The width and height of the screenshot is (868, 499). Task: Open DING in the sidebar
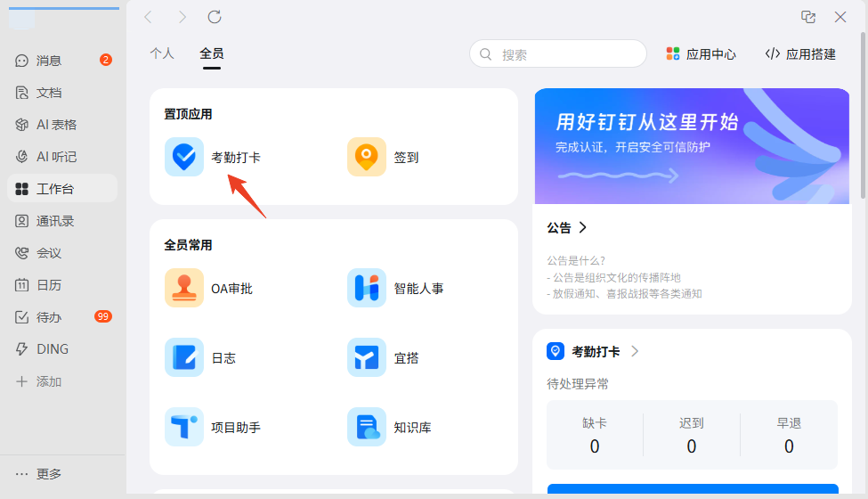coord(62,349)
